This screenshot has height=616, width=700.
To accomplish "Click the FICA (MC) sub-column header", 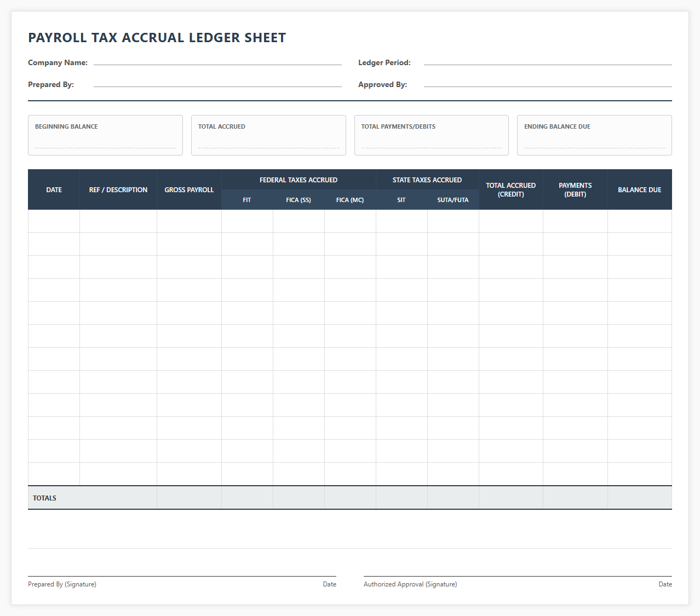I will [x=350, y=200].
